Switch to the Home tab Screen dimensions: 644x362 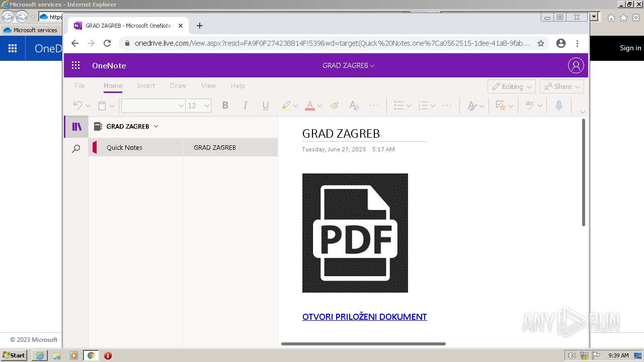point(113,85)
